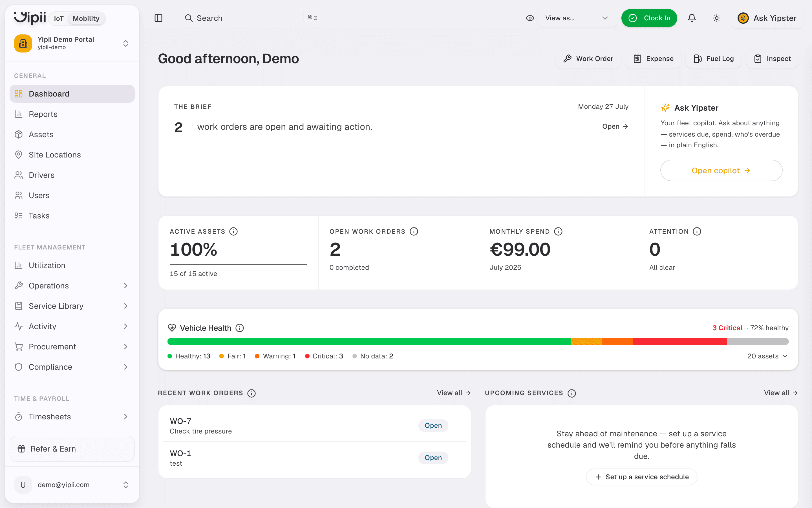Click the Compliance shield icon
The height and width of the screenshot is (508, 812).
[19, 367]
